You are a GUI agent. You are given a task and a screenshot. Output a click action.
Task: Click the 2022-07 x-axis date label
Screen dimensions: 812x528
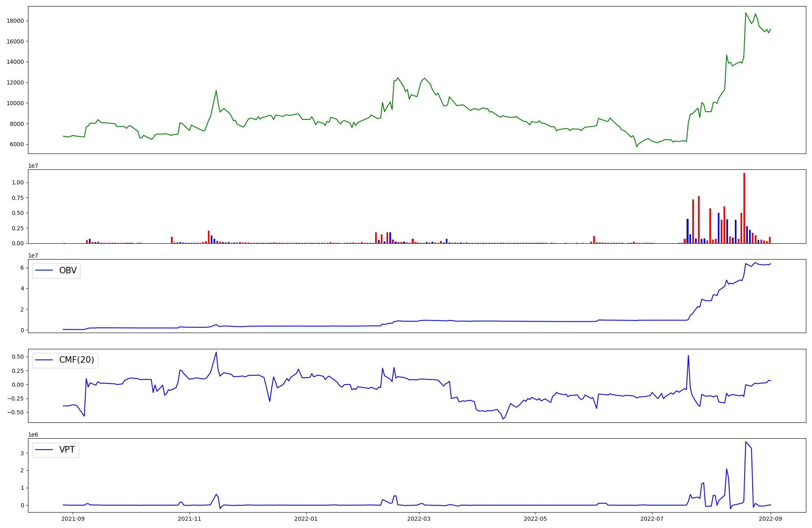pos(652,519)
